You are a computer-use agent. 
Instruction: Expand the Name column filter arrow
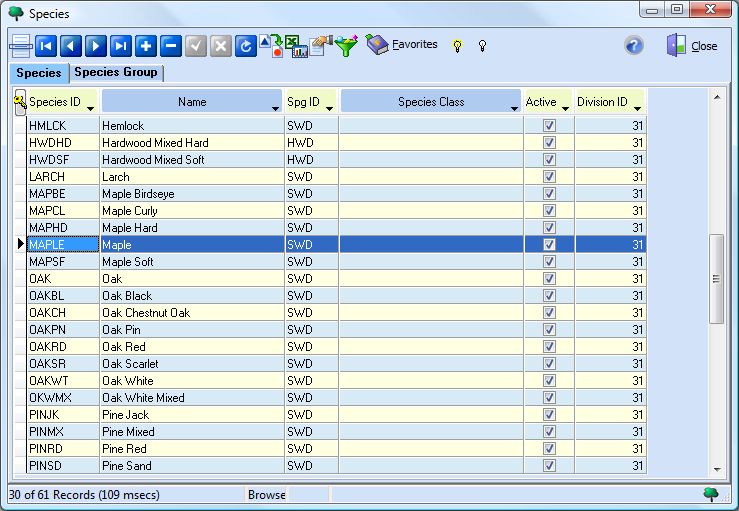pos(275,106)
